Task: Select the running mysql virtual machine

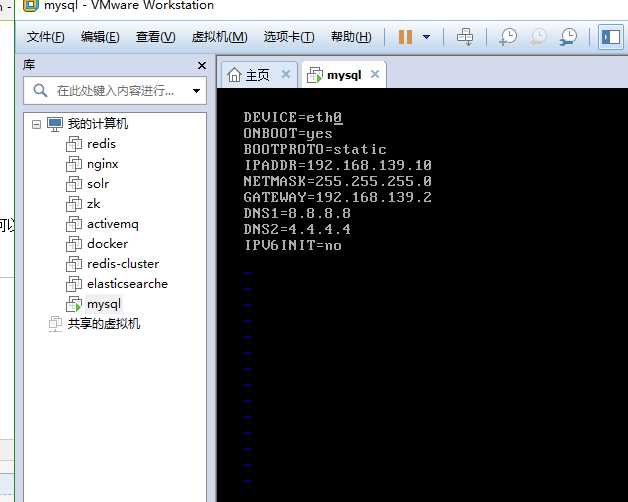Action: (x=104, y=304)
